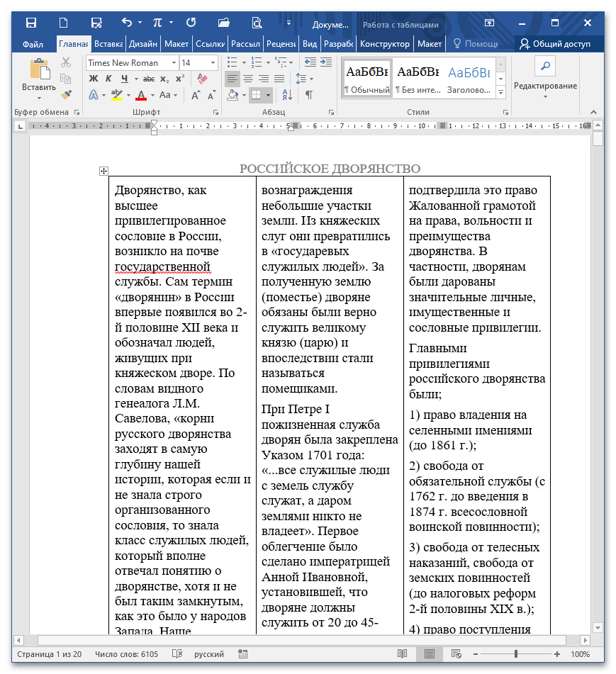Decrease font size with the shrink-font icon

tap(211, 95)
